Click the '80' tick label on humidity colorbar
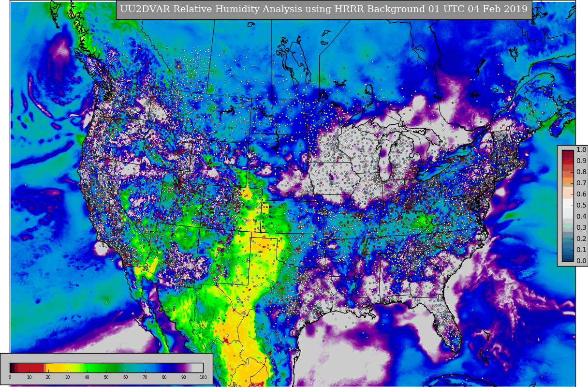The width and height of the screenshot is (588, 387). tap(164, 377)
